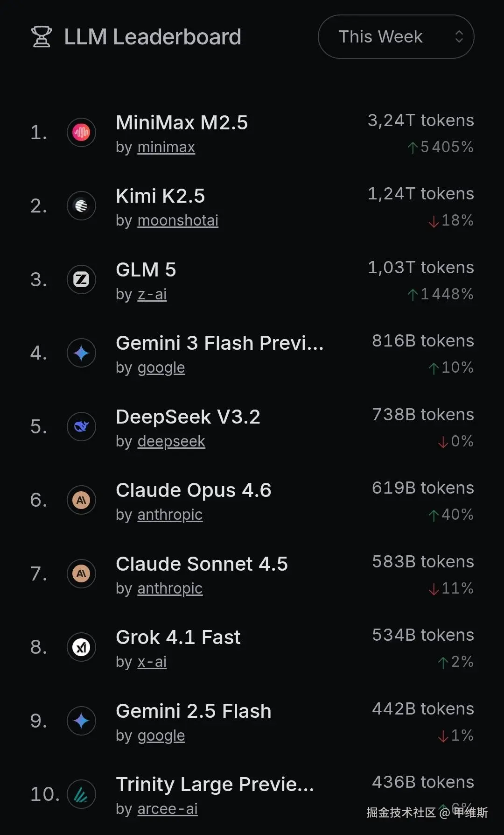Viewport: 504px width, 835px height.
Task: Click the Kimi K2.5 moonshot logo icon
Action: click(x=81, y=206)
